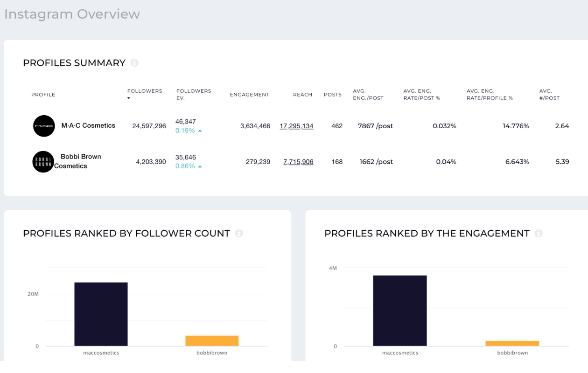Click the 4M axis label in engagement chart
Viewport: 588px width, 373px height.
[333, 268]
